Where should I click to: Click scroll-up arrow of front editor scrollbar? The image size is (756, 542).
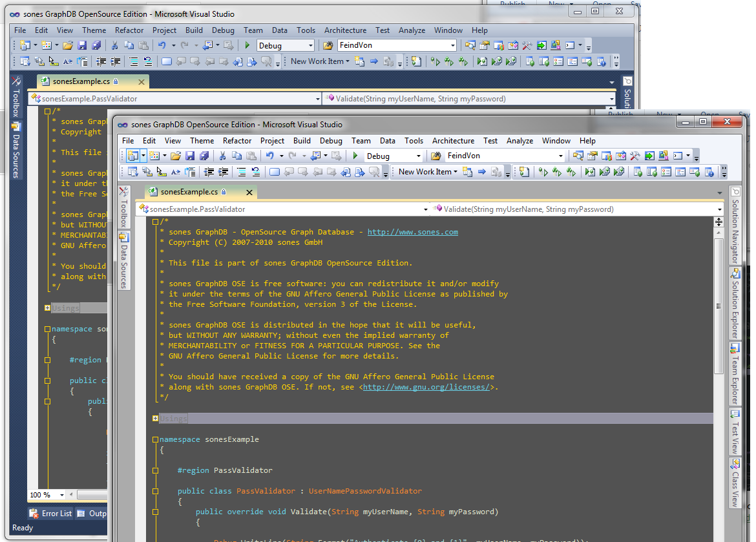coord(719,233)
